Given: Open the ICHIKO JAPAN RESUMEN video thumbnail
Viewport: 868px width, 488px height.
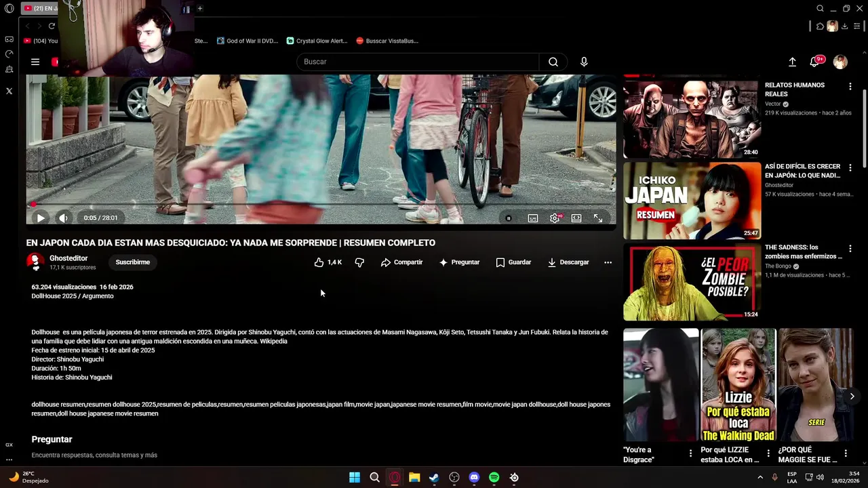Looking at the screenshot, I should (692, 201).
